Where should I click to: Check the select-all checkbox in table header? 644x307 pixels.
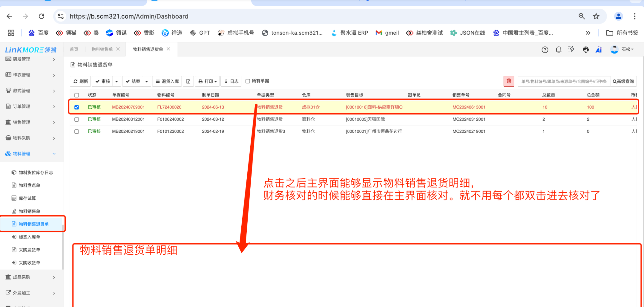[76, 95]
